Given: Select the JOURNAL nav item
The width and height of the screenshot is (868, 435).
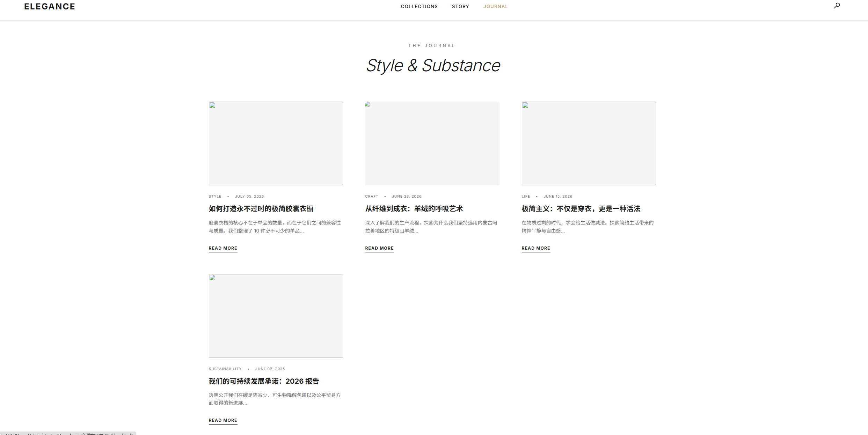Looking at the screenshot, I should [495, 7].
